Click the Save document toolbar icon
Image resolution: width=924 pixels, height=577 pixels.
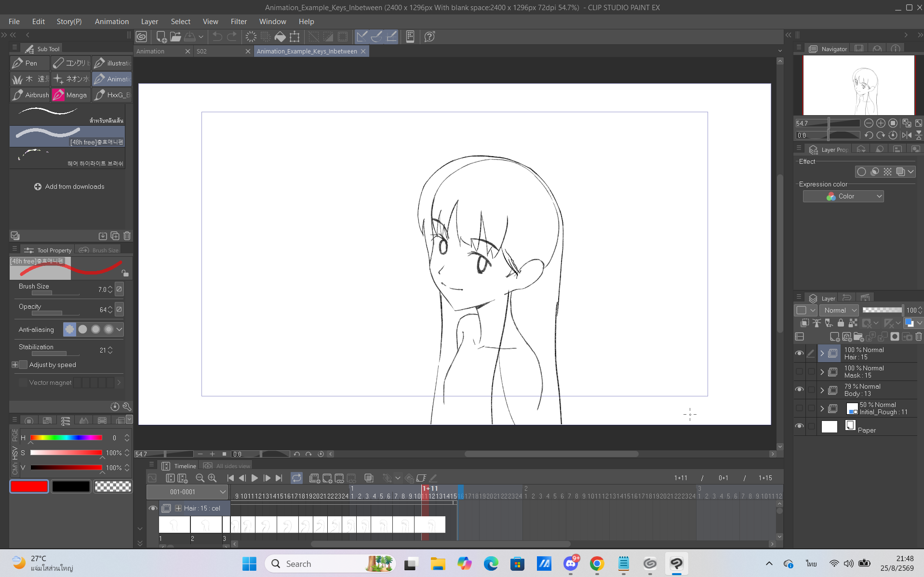(x=190, y=37)
